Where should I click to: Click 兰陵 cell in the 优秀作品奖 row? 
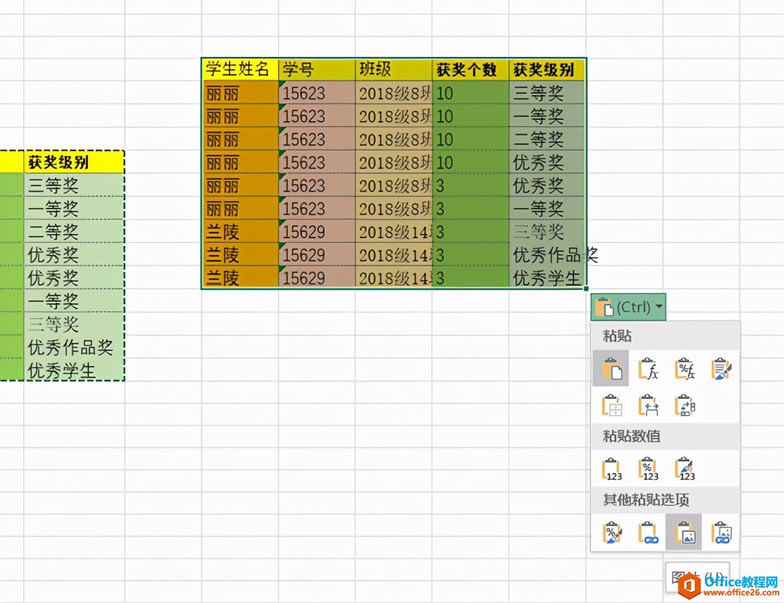click(240, 255)
